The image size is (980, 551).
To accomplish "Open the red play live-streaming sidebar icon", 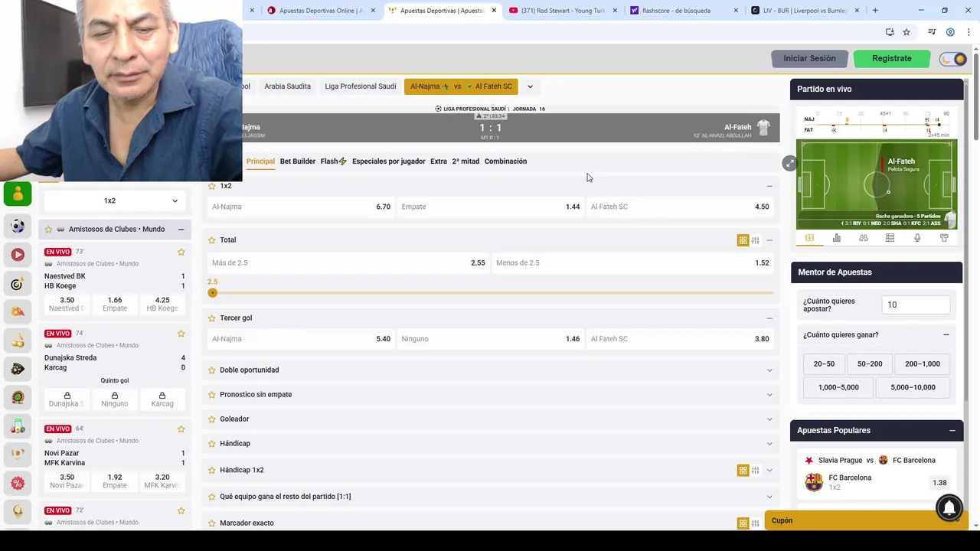I will point(18,254).
